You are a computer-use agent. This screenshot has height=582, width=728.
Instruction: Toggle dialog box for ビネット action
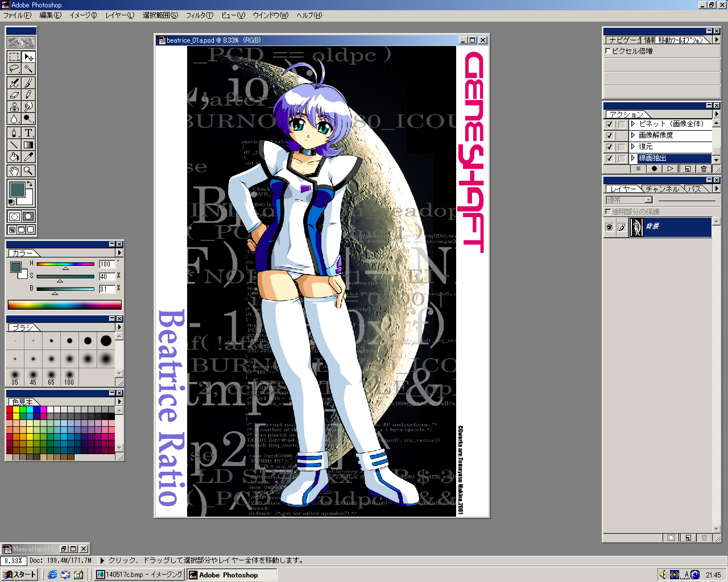622,124
